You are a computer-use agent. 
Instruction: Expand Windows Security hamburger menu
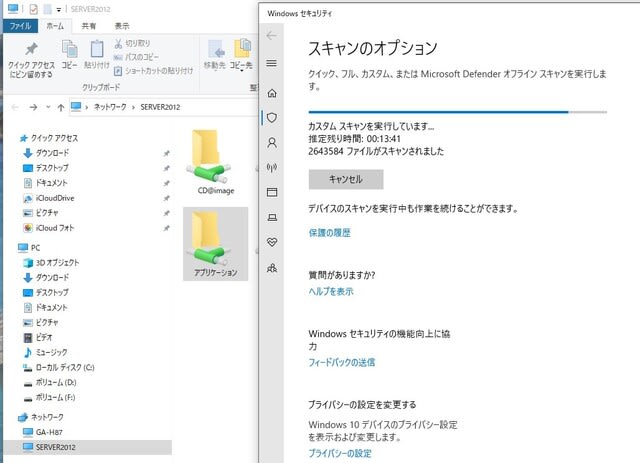[271, 63]
